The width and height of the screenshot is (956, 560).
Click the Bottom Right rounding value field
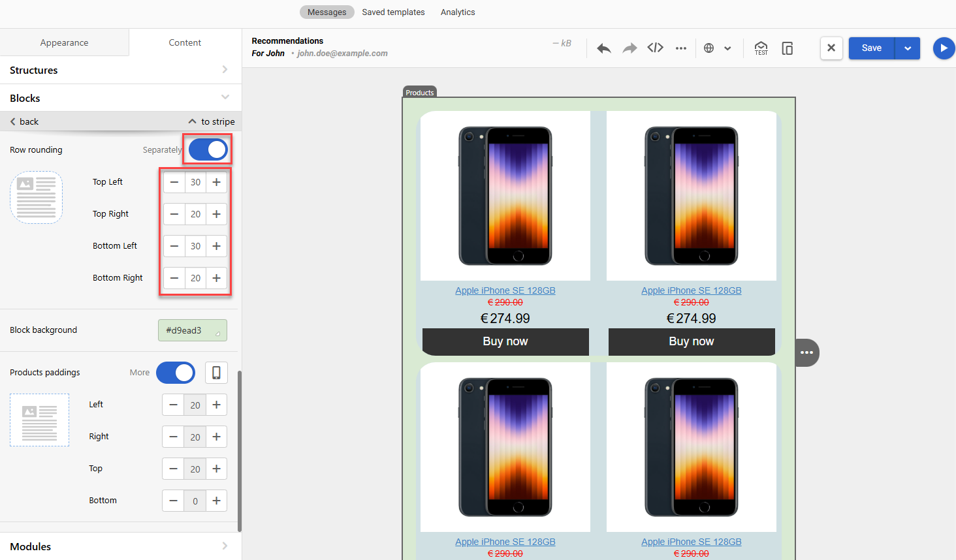(x=195, y=278)
